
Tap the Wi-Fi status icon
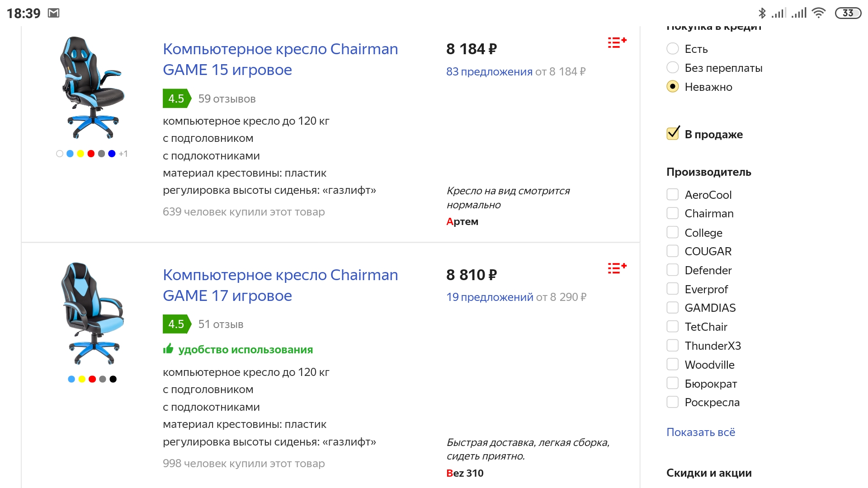click(x=818, y=13)
